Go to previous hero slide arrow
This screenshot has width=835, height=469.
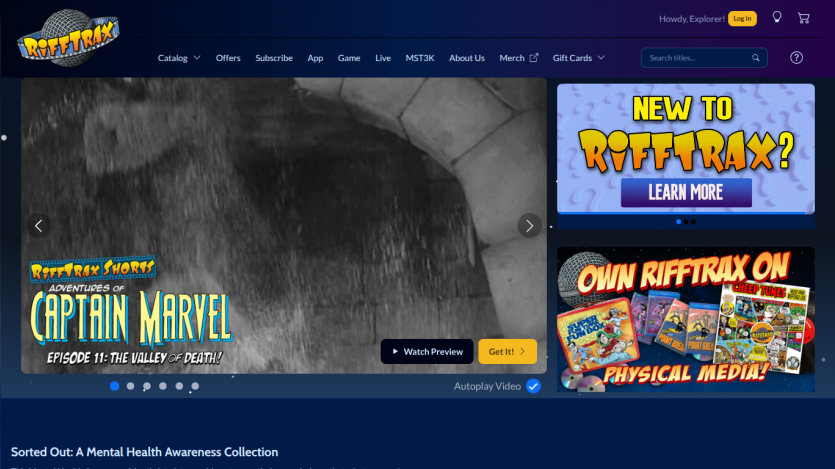(39, 226)
